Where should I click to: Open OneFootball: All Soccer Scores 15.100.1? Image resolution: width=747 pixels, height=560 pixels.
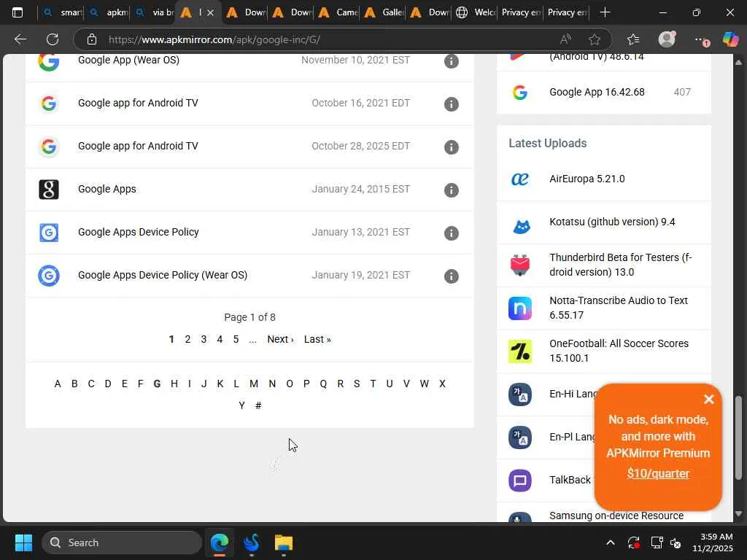619,351
